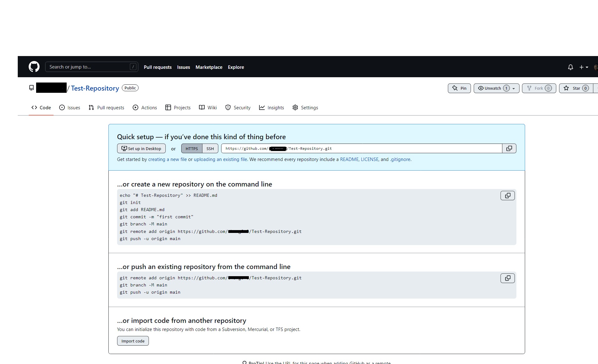Click the 'git commit -m "first commit"' line

pyautogui.click(x=156, y=217)
